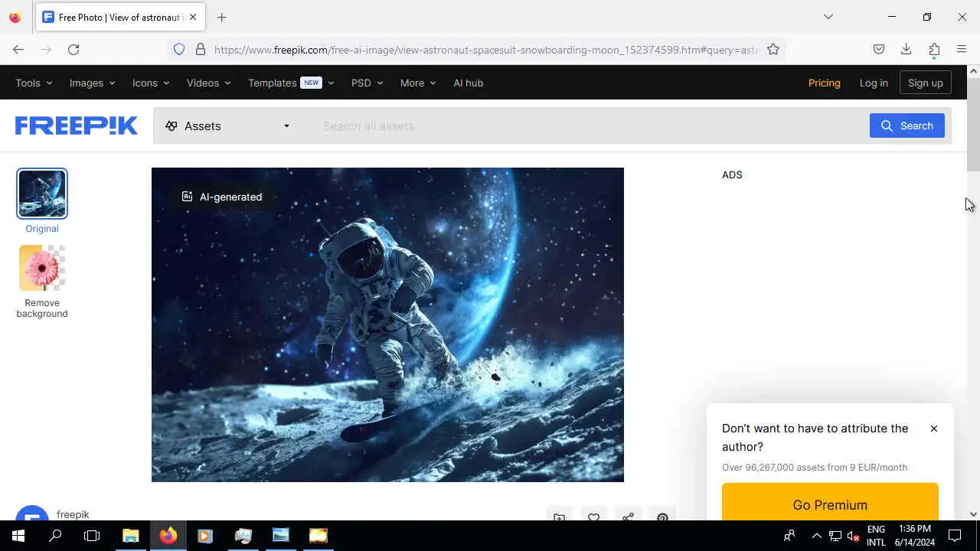
Task: Expand the Tools menu
Action: [x=34, y=83]
